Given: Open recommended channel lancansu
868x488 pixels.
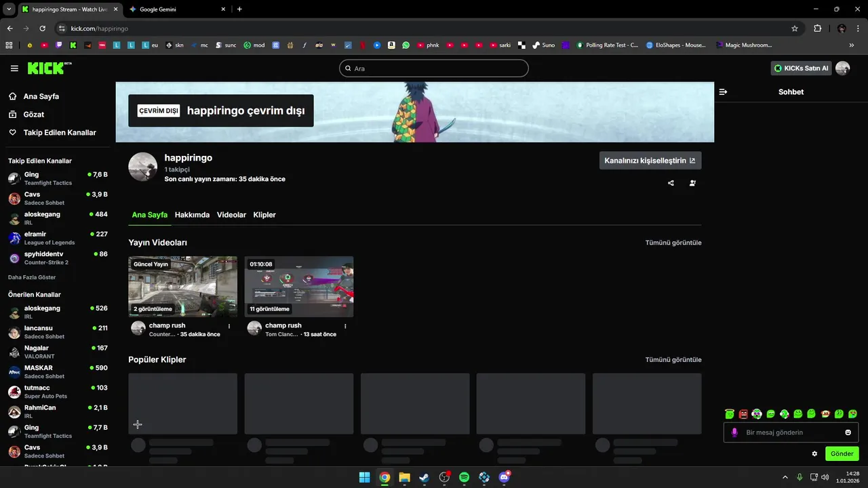Looking at the screenshot, I should (x=58, y=332).
